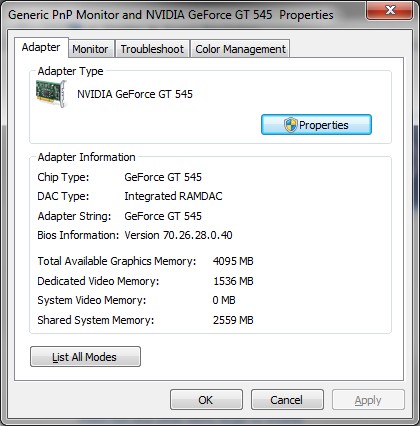Click the 1536 MB dedicated memory value

tap(233, 281)
